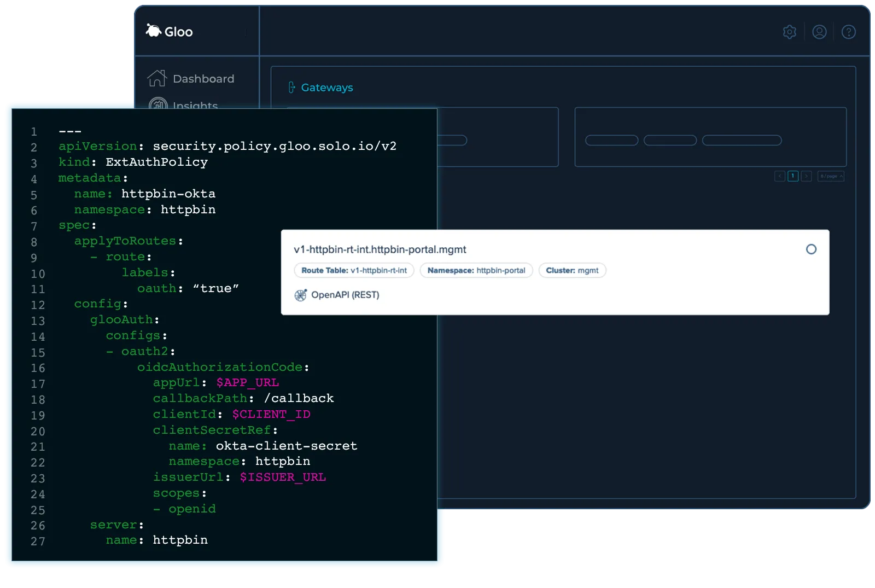The image size is (875, 588).
Task: Click the metadata: code line
Action: pyautogui.click(x=93, y=178)
